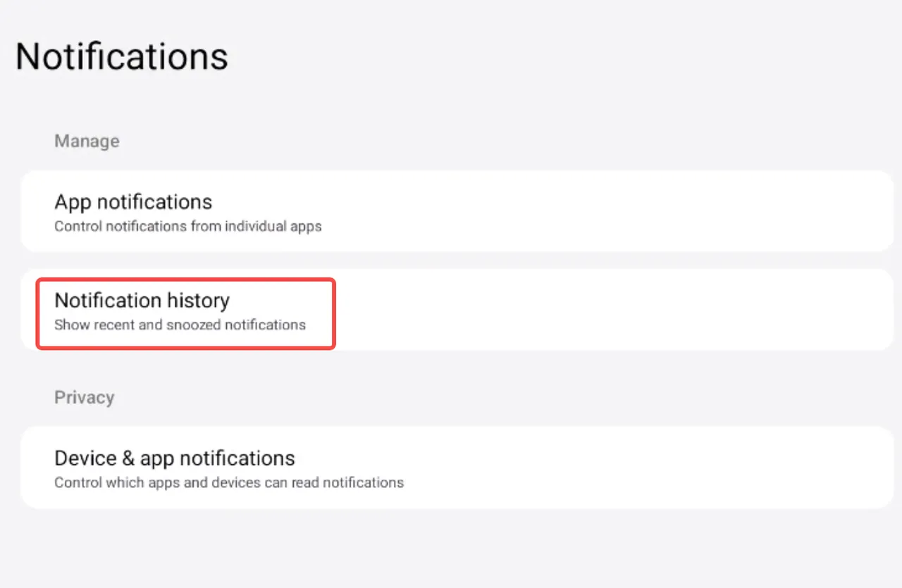Viewport: 902px width, 588px height.
Task: Click the 'Control notifications from individual apps' description
Action: 187,227
